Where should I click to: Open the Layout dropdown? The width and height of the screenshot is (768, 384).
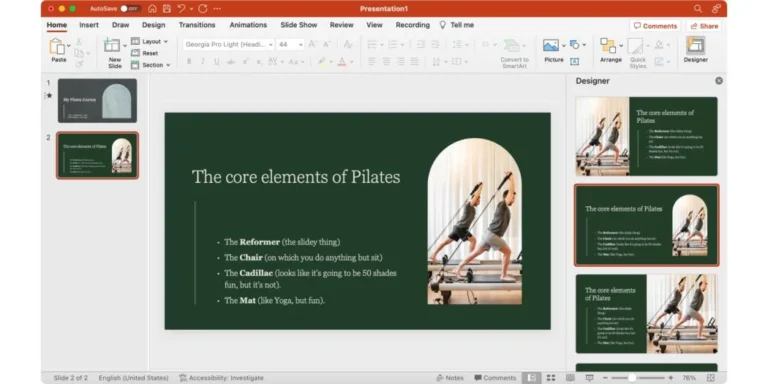click(x=149, y=42)
